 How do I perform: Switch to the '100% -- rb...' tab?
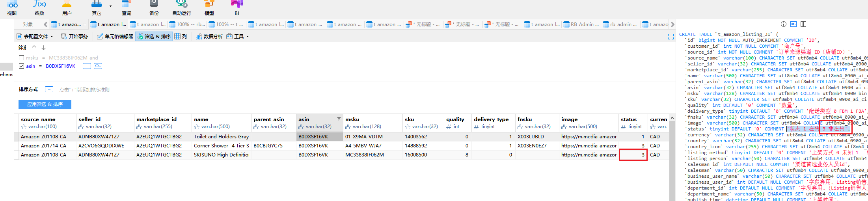[187, 24]
